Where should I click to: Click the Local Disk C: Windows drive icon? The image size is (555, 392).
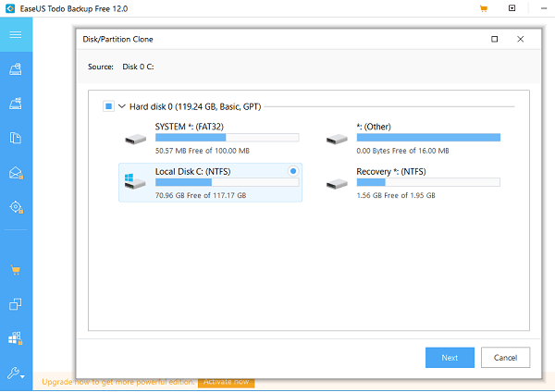pyautogui.click(x=135, y=181)
